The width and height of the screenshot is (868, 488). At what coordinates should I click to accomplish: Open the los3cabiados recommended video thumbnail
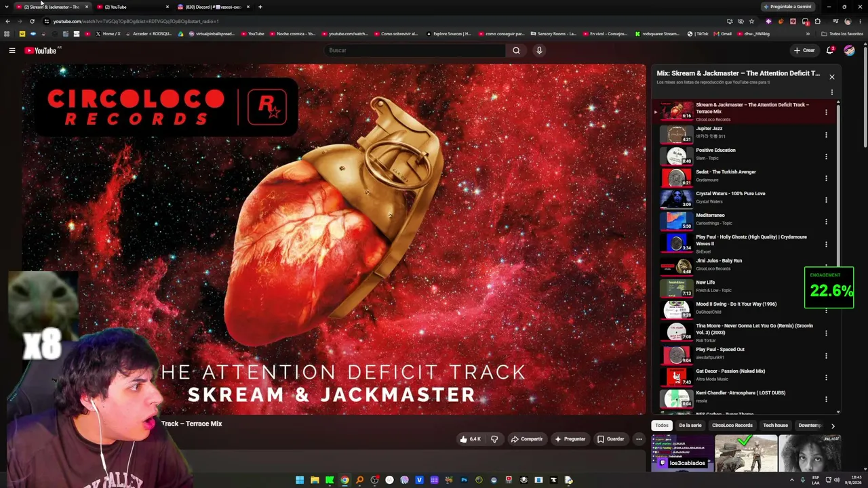(x=682, y=453)
